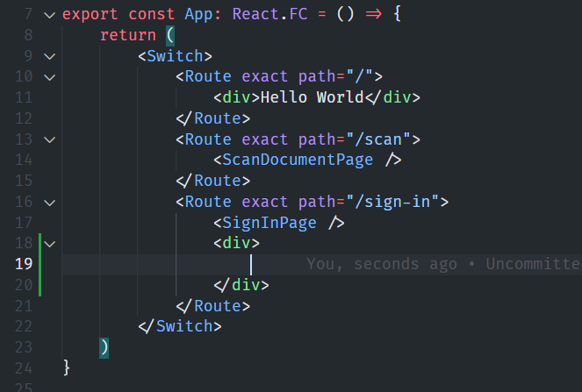Click the "You, seconds ago" blame annotation
582x392 pixels.
(382, 265)
